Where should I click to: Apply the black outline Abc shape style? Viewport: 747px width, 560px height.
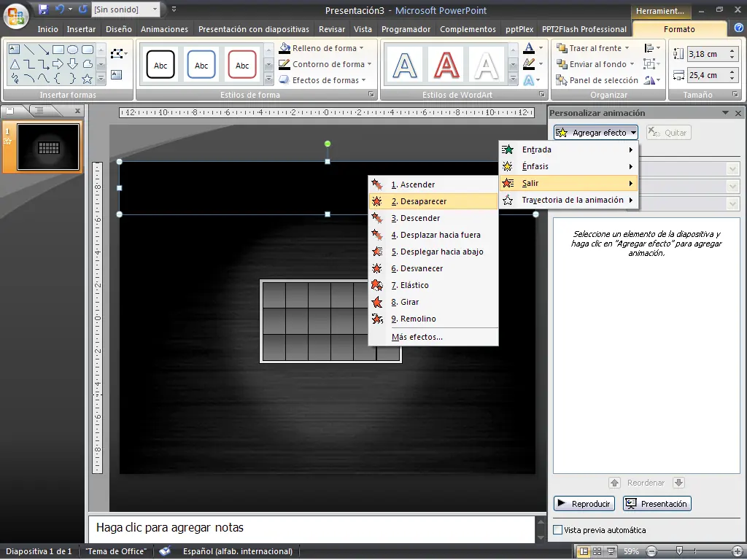click(160, 65)
